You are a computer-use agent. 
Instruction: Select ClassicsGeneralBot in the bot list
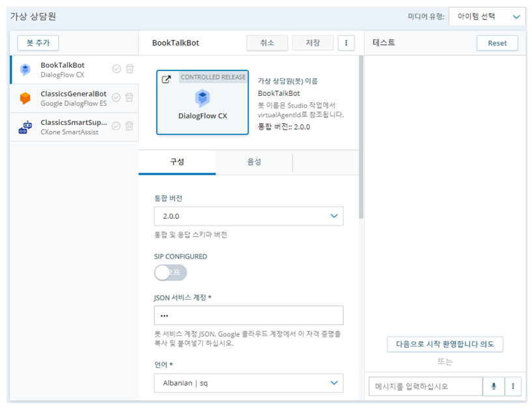pos(74,98)
